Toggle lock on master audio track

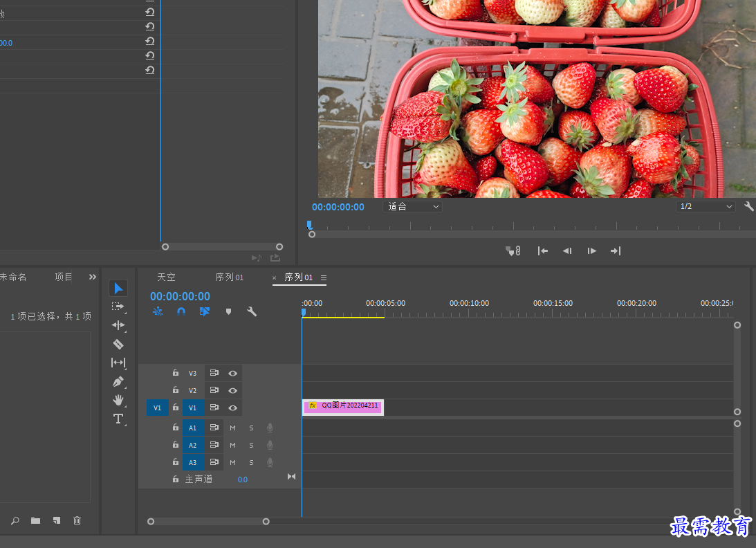pos(176,479)
